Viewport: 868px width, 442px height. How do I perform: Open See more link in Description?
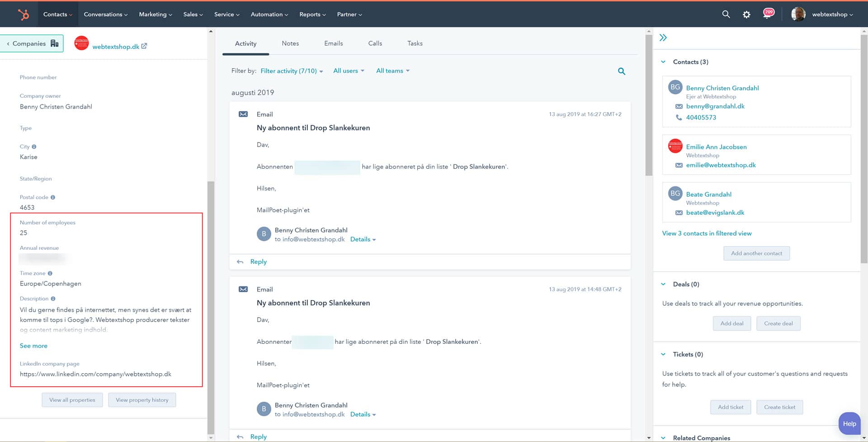click(33, 346)
